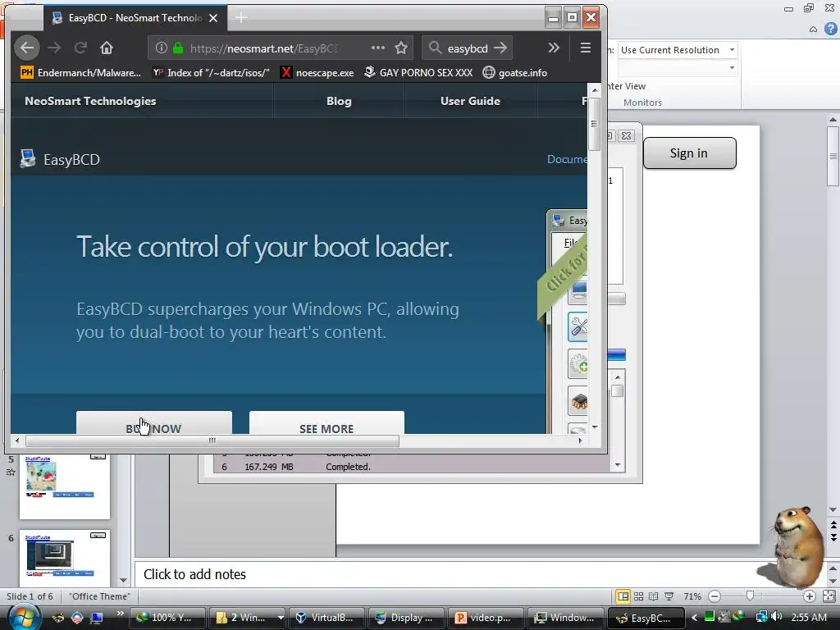Go to next slide double-arrow
The height and width of the screenshot is (630, 840).
(833, 536)
